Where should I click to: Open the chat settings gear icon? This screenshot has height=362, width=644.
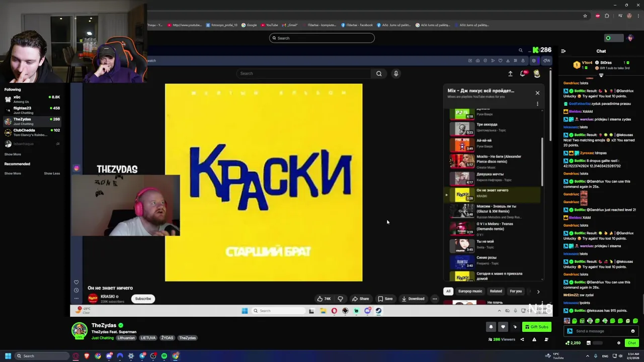point(619,343)
